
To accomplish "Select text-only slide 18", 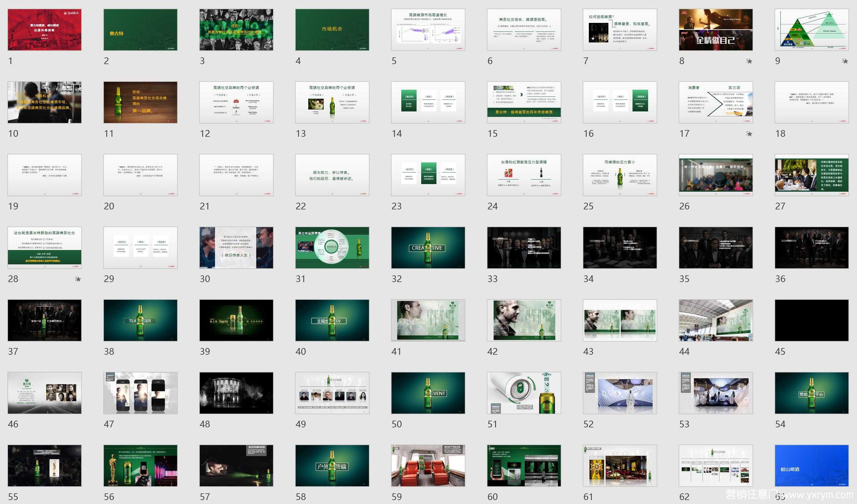I will click(812, 102).
